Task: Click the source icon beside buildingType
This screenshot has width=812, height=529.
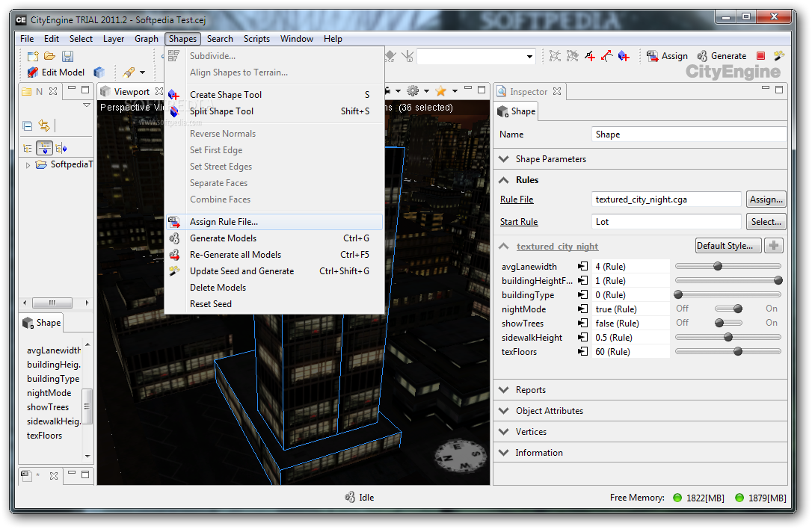Action: point(583,294)
